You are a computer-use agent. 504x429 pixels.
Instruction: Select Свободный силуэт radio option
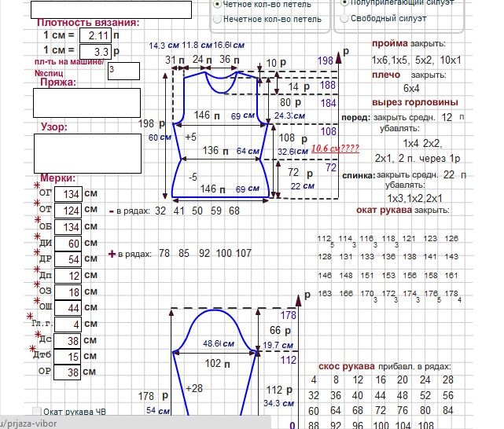[344, 17]
